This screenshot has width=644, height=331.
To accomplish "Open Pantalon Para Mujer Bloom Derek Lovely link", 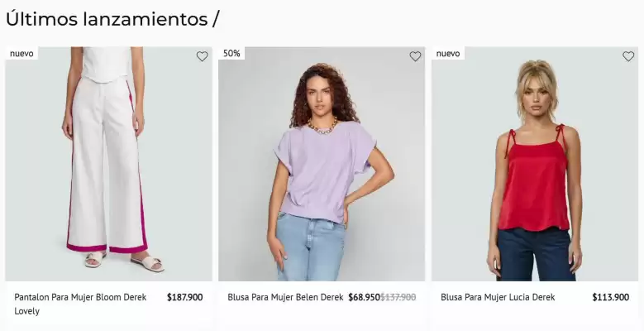I will (x=80, y=297).
